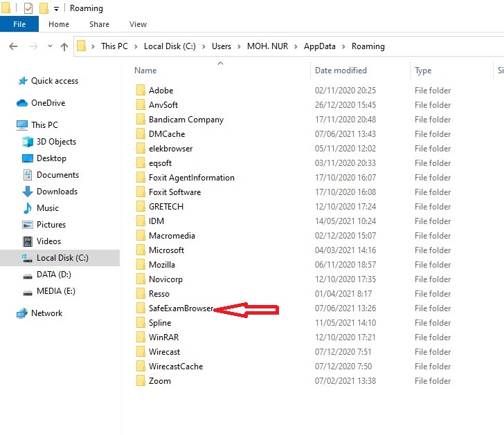Select the Spline folder icon

click(141, 323)
